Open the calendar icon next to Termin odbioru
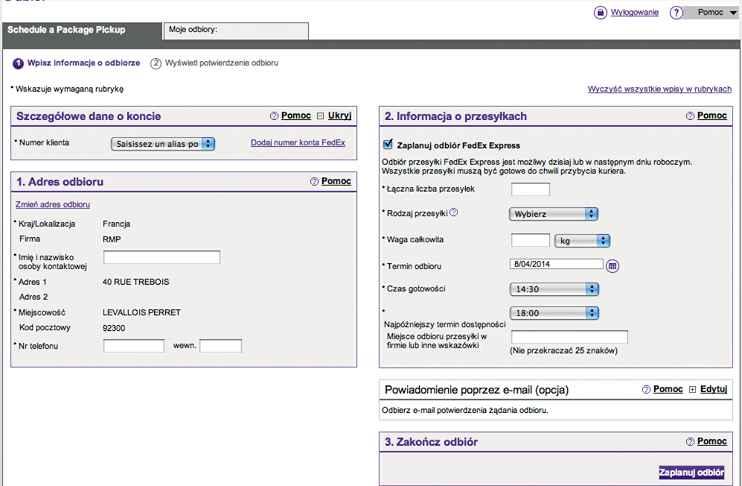This screenshot has width=742, height=486. click(612, 266)
